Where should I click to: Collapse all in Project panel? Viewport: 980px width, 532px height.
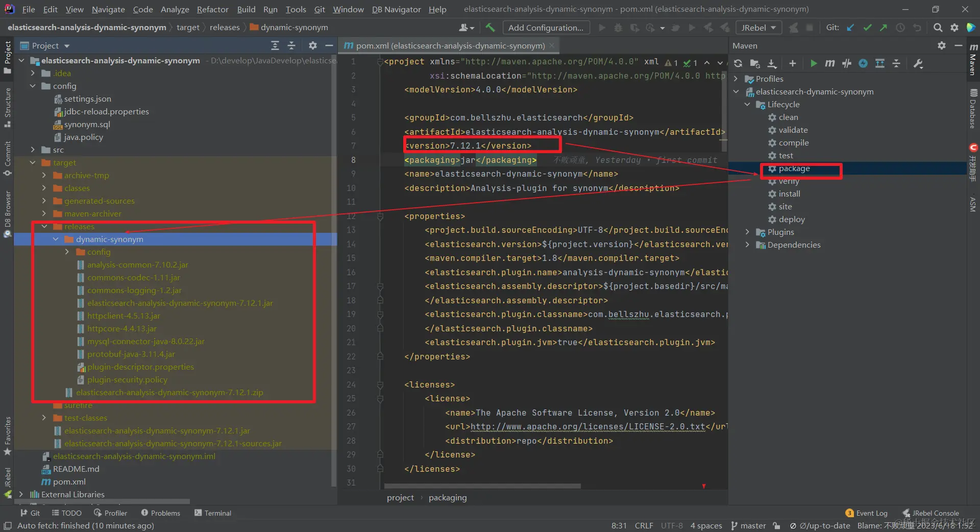coord(291,45)
